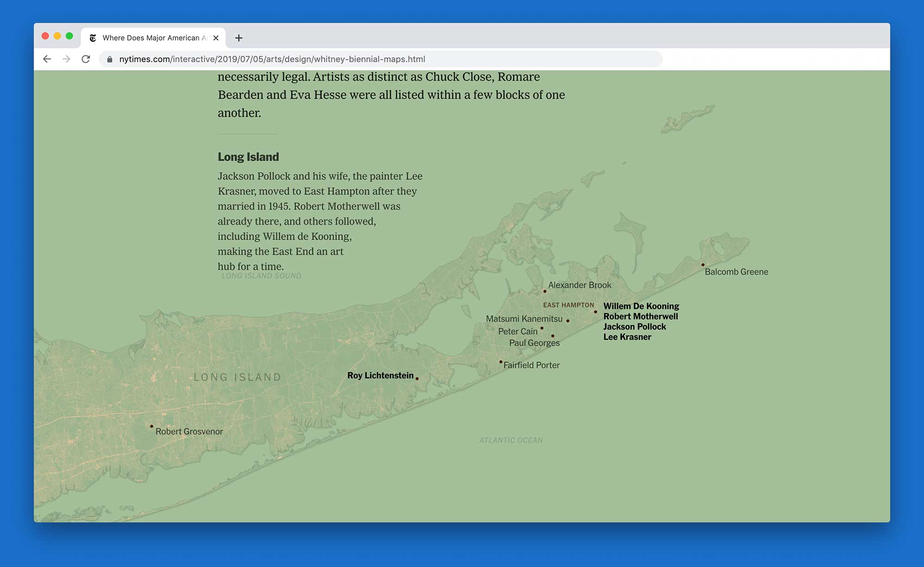Screen dimensions: 924x567
Task: Click the Robert Grosvenor map label
Action: (x=189, y=431)
